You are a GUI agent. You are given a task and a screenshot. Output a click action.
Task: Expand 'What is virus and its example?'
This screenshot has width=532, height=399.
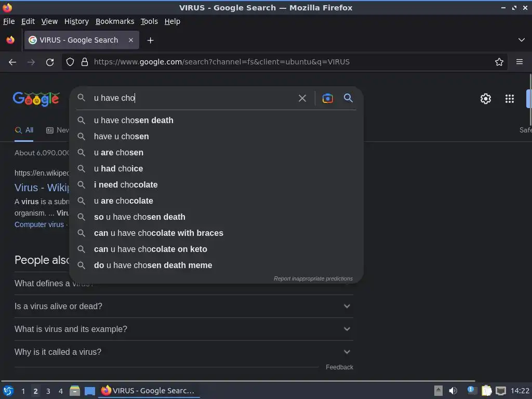183,329
